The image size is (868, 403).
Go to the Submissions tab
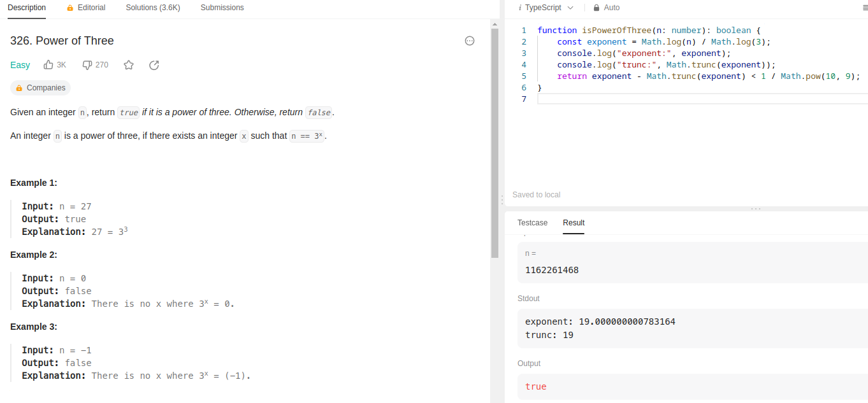pos(222,8)
